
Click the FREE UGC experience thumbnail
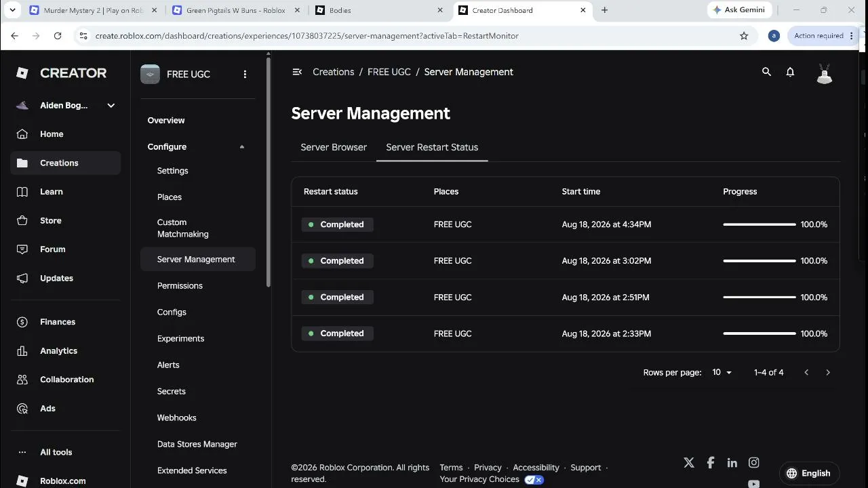(x=150, y=74)
